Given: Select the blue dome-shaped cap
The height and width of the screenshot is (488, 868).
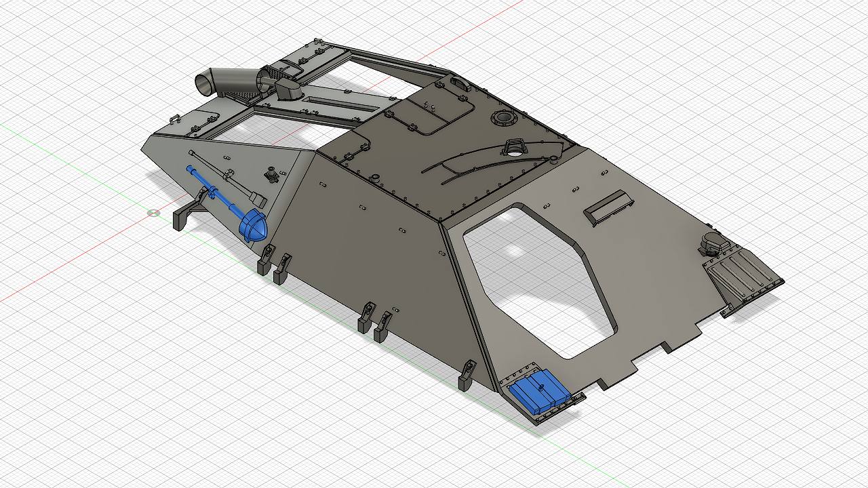Looking at the screenshot, I should pos(253,226).
